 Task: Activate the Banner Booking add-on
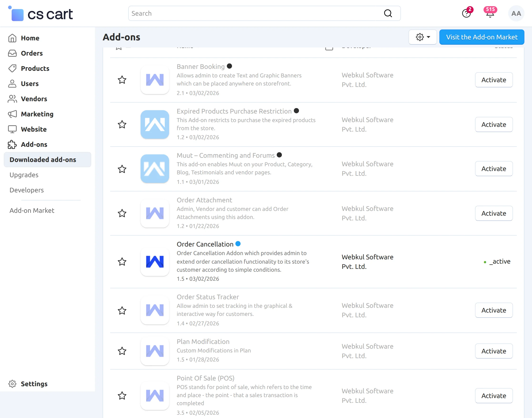click(x=494, y=80)
